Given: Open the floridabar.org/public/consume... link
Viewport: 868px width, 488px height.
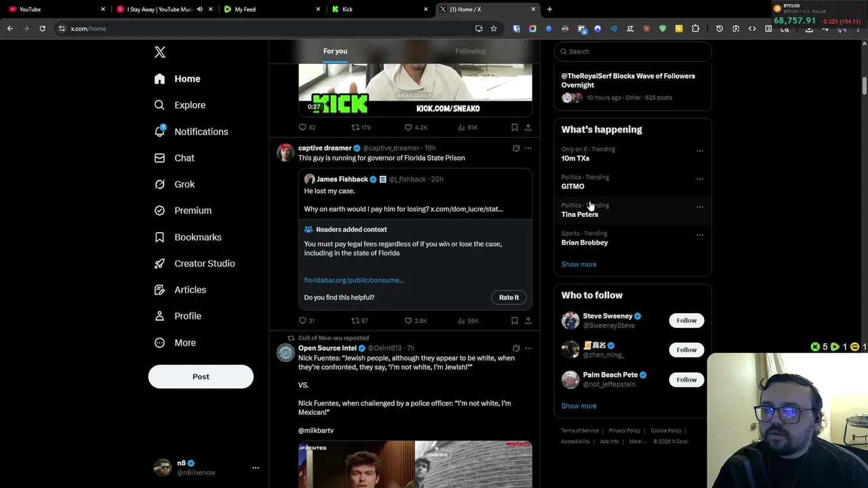Looking at the screenshot, I should pos(354,280).
